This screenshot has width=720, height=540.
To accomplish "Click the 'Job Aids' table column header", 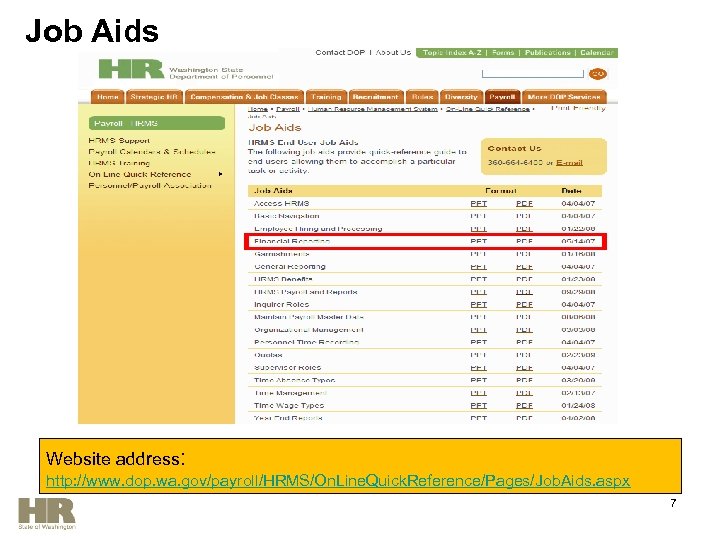I will coord(273,191).
